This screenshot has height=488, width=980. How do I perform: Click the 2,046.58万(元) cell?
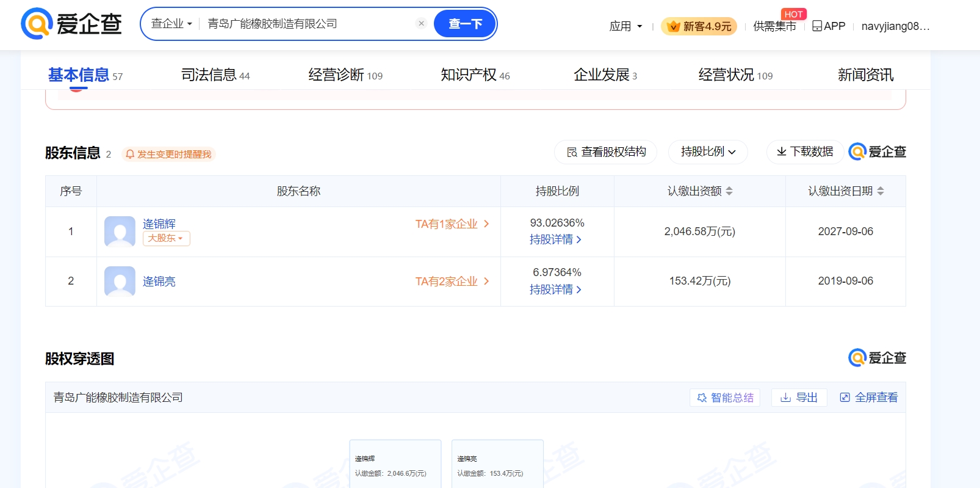click(x=700, y=231)
